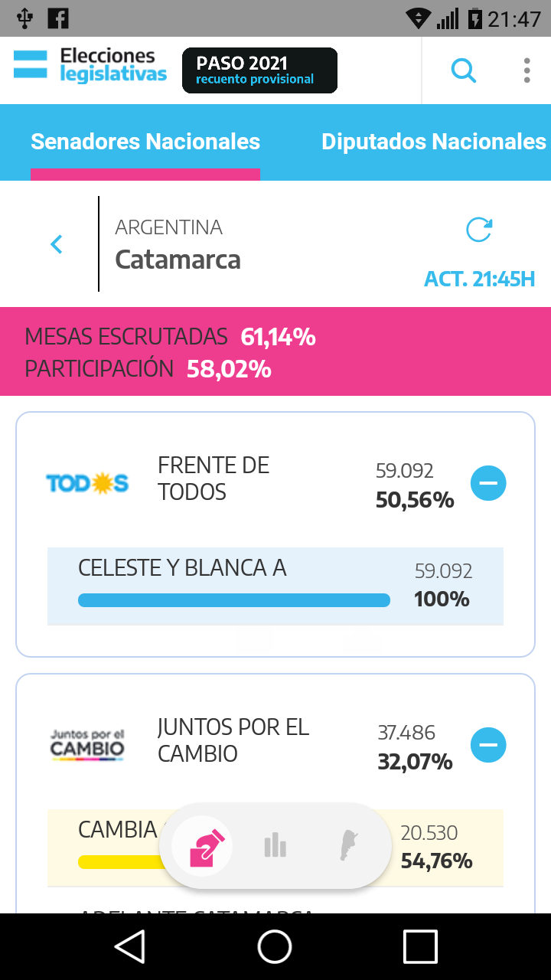
Task: Open the Android recent apps square
Action: (420, 946)
